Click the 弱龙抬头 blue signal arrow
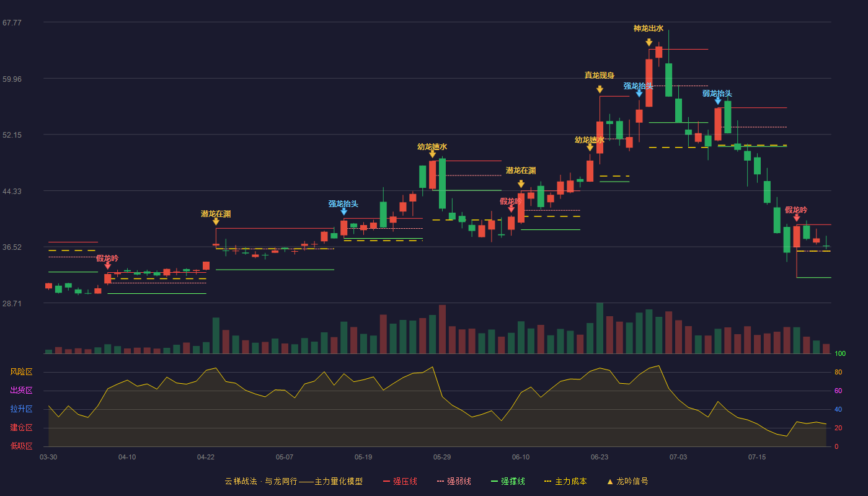The image size is (868, 496). click(x=717, y=100)
